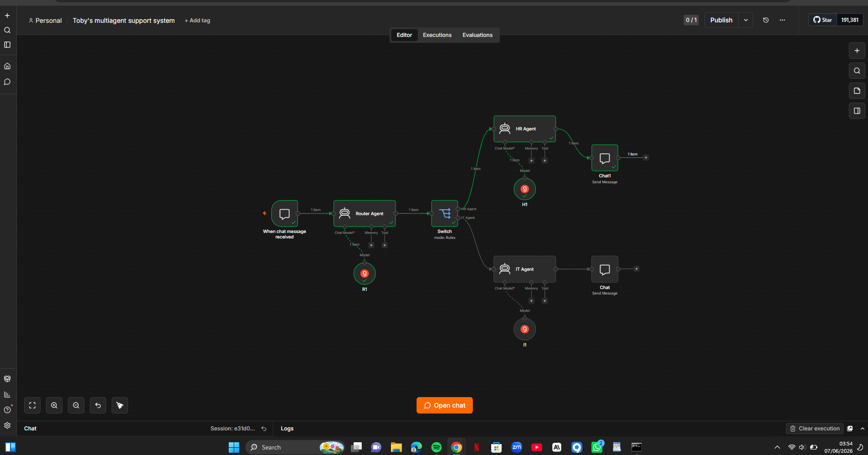Fit the workflow to view

32,405
